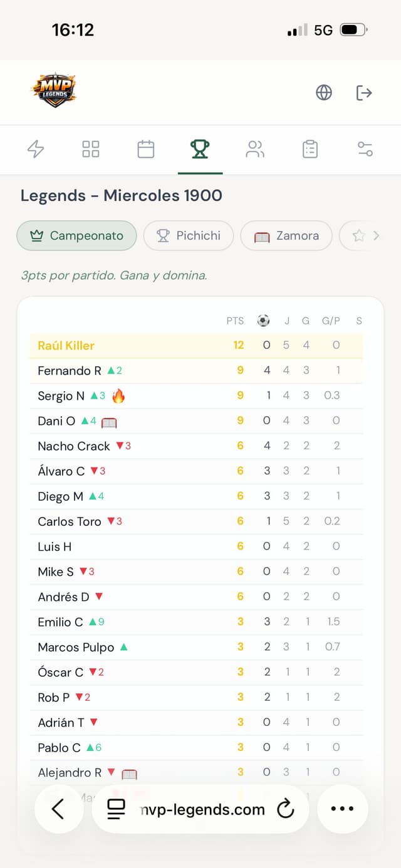Screen dimensions: 401x868
Task: Open Fernando R's player row
Action: 69,370
